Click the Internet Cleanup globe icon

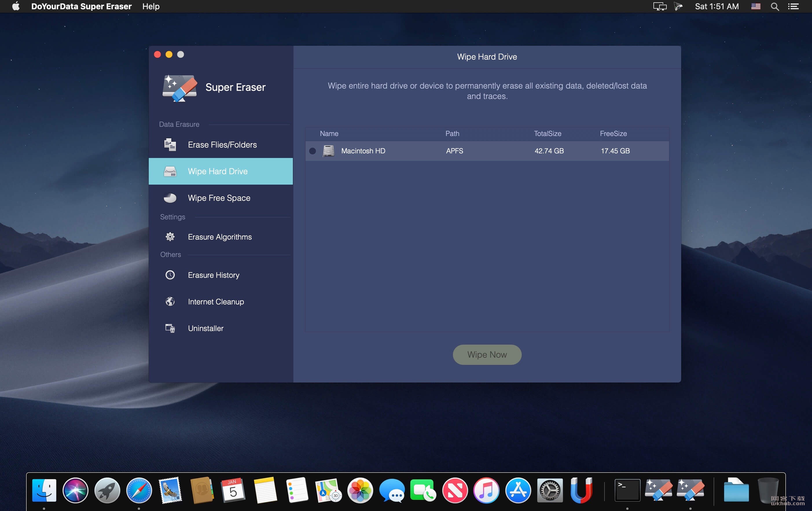[x=170, y=301]
